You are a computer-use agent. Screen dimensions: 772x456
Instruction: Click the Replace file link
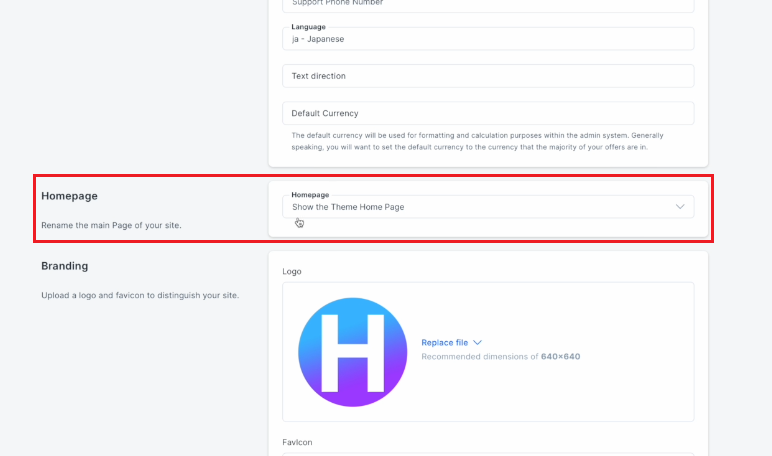click(x=445, y=342)
